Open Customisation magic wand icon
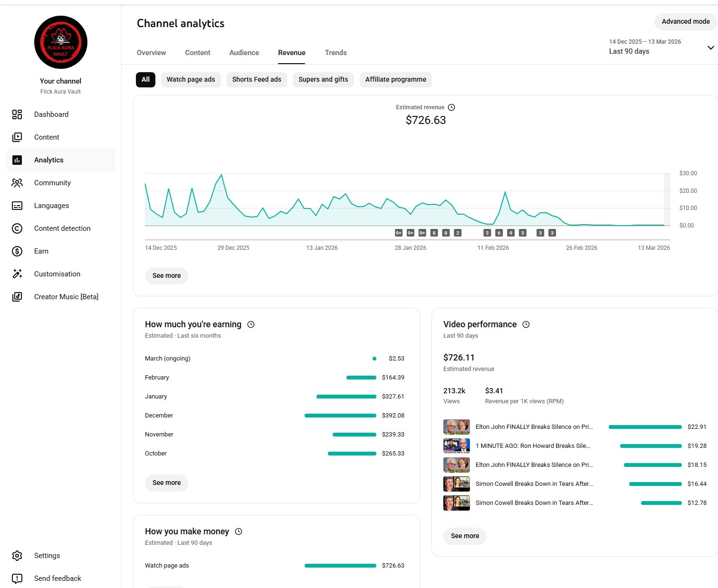Viewport: 718px width, 588px height. (17, 274)
